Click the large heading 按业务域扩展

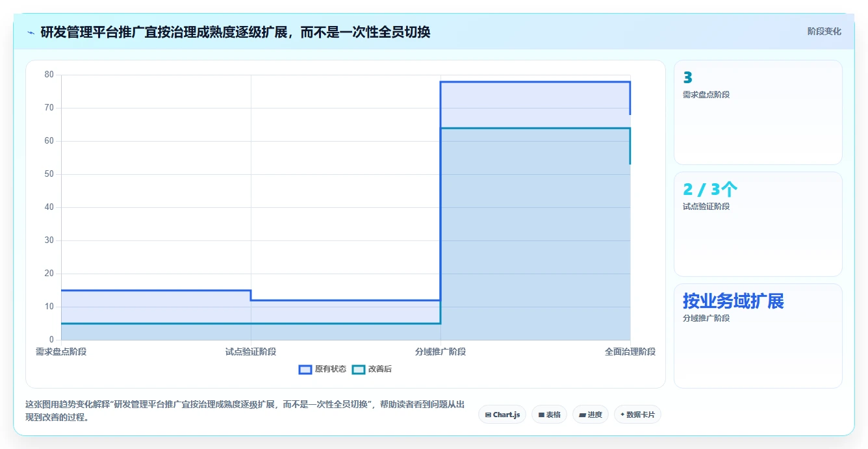(x=733, y=301)
